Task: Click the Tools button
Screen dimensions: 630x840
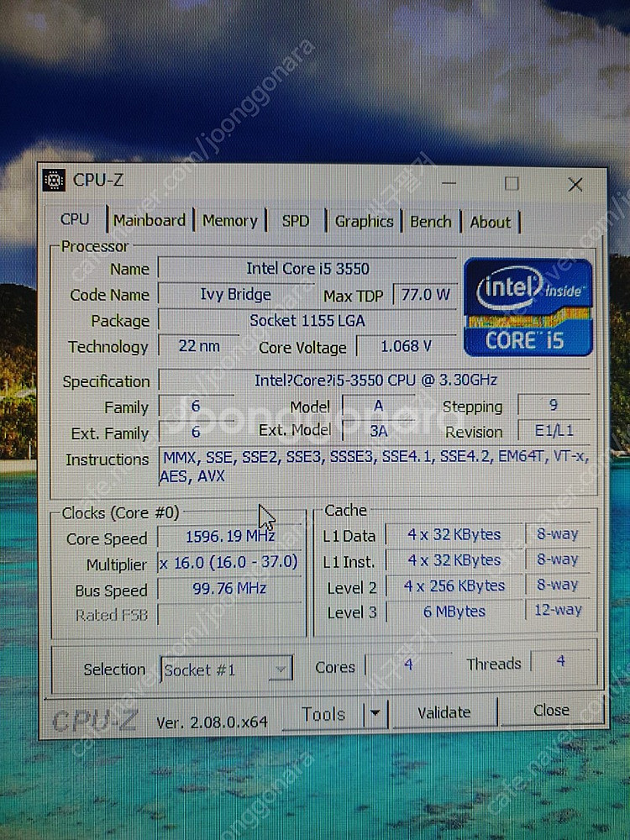Action: point(323,714)
